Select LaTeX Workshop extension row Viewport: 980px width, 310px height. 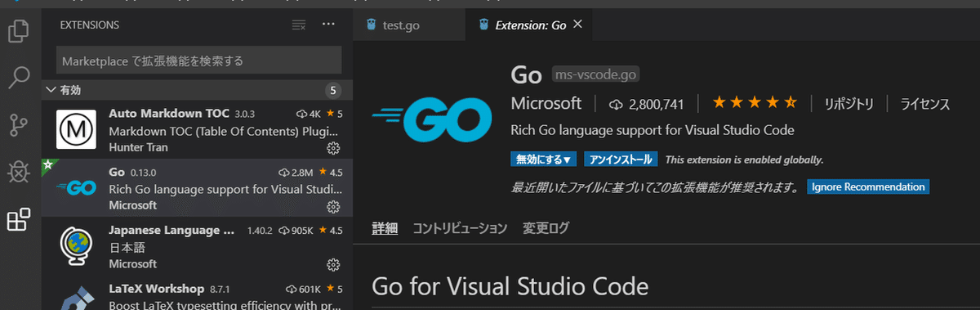pyautogui.click(x=197, y=293)
